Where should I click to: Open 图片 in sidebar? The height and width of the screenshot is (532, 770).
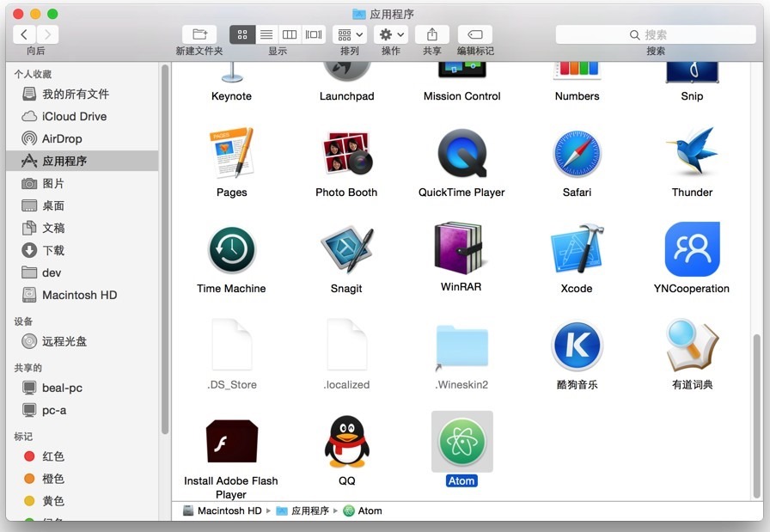point(82,183)
